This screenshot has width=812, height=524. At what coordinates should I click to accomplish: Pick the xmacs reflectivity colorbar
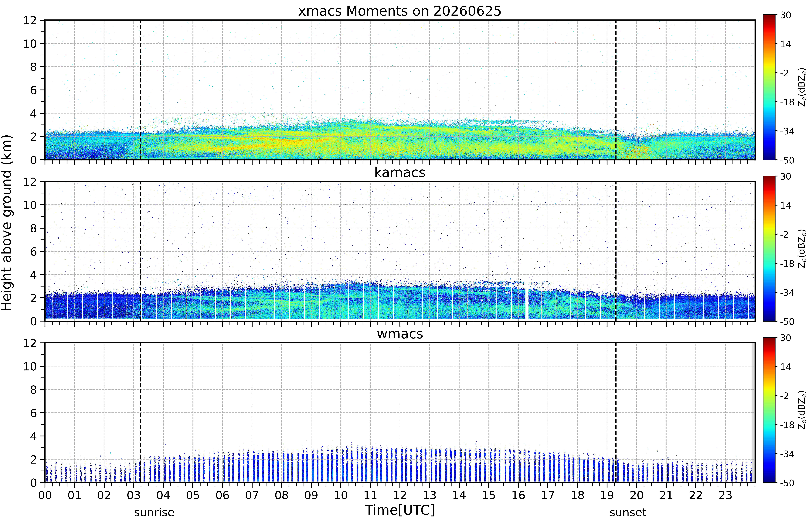[769, 87]
